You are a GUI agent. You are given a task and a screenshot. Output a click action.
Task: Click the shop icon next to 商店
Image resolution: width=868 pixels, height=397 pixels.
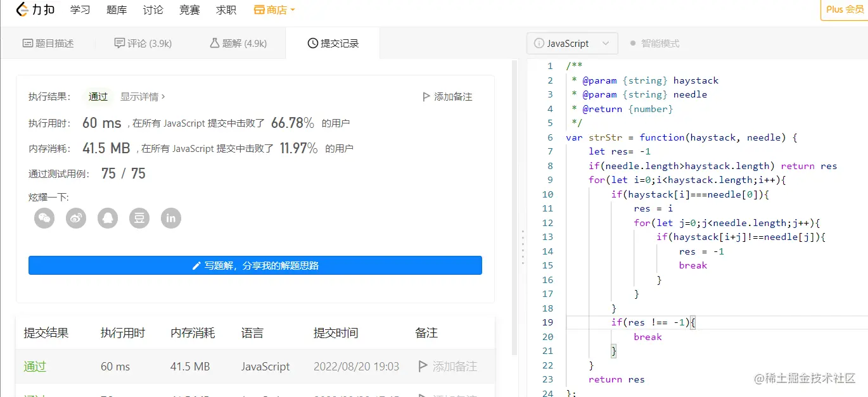[x=259, y=9]
